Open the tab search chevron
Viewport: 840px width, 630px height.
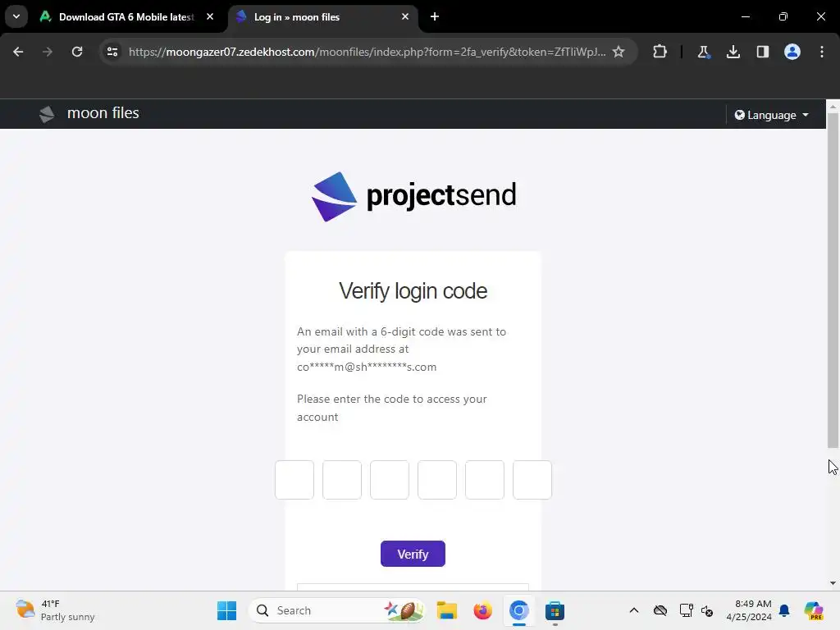(16, 16)
